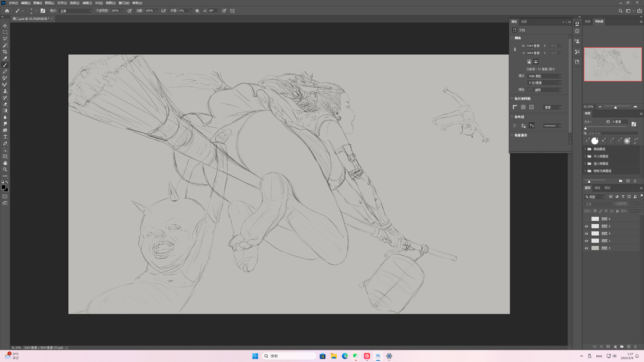Expand the 常规画笔 brush folder

pyautogui.click(x=585, y=149)
